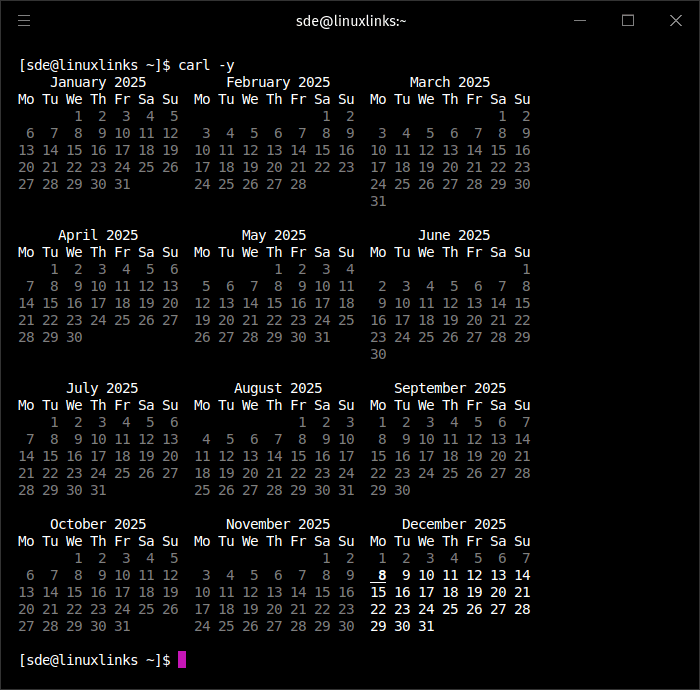Click date 31 in December calendar
The height and width of the screenshot is (690, 700).
point(426,626)
